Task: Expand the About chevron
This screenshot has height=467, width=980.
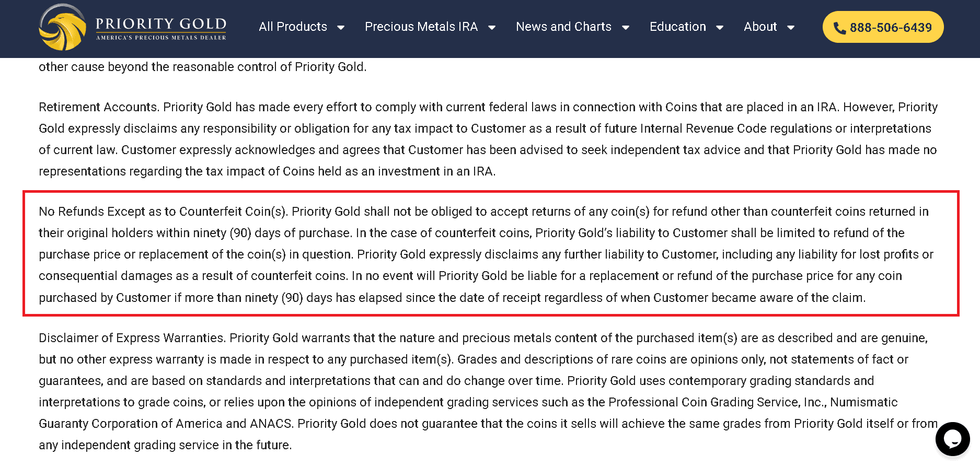Action: tap(790, 27)
